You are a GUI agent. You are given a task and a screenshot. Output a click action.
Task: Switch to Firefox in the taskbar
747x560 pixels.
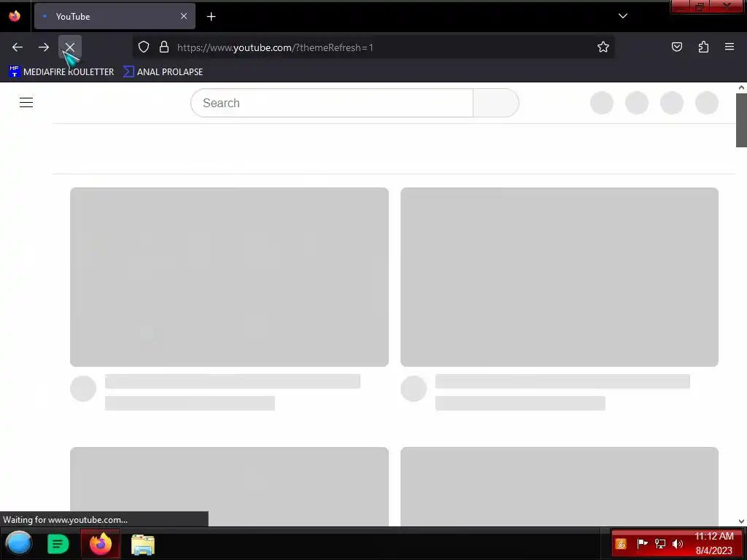tap(101, 544)
